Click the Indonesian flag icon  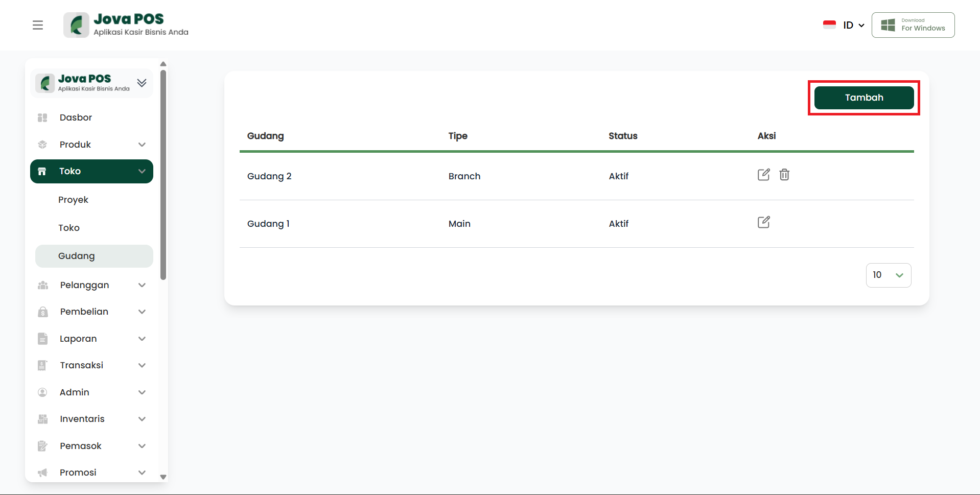pos(829,25)
